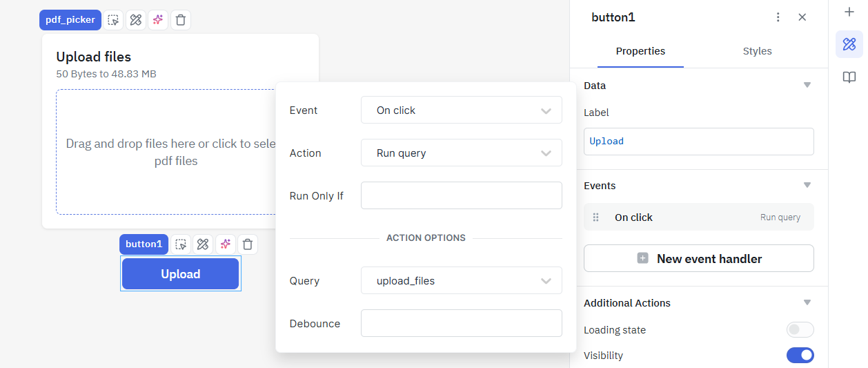Delete the pdf_picker component via trash icon
This screenshot has width=868, height=368.
tap(180, 20)
